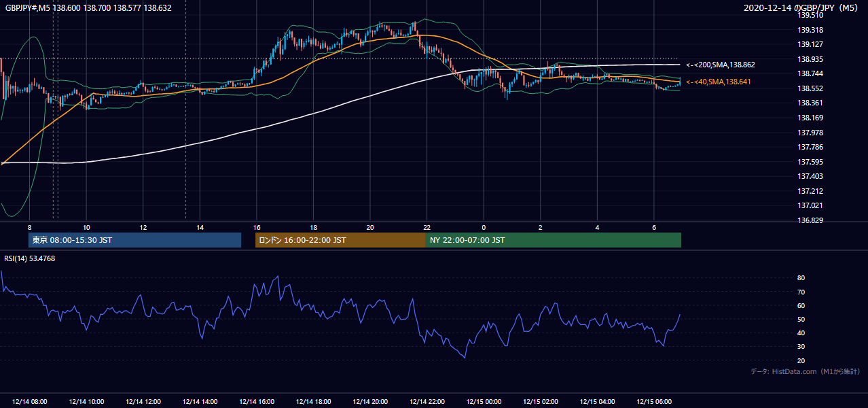Click price axis value 137.021

[810, 205]
